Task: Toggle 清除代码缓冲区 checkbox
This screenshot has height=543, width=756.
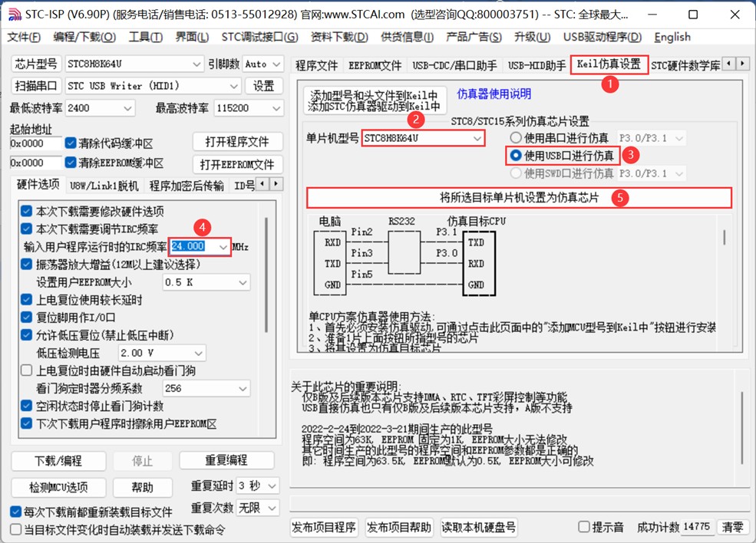Action: click(71, 143)
